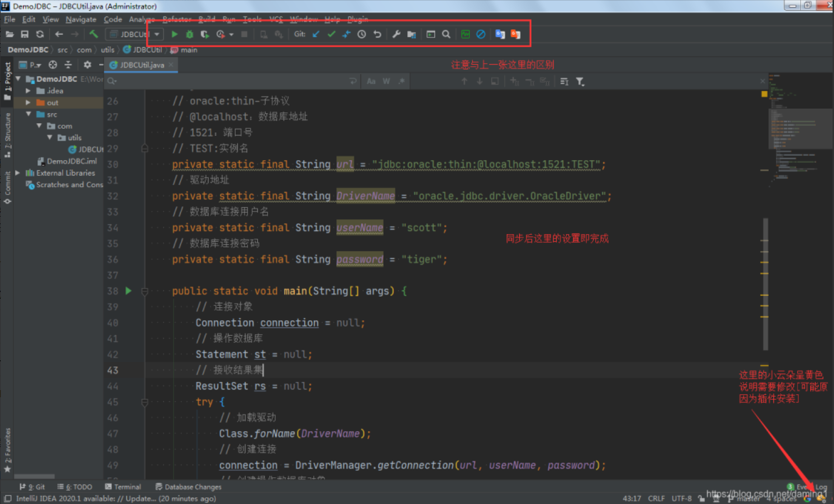
Task: Collapse all in Project panel
Action: (x=68, y=65)
